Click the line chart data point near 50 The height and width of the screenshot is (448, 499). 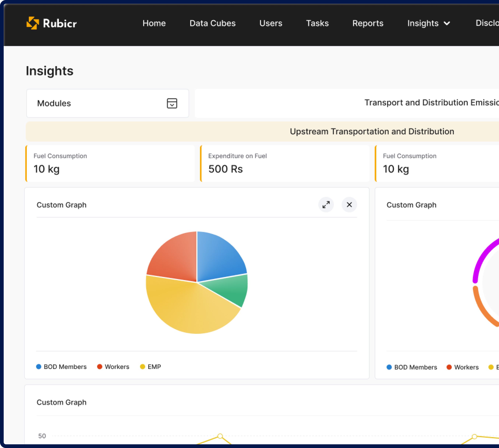pos(220,436)
